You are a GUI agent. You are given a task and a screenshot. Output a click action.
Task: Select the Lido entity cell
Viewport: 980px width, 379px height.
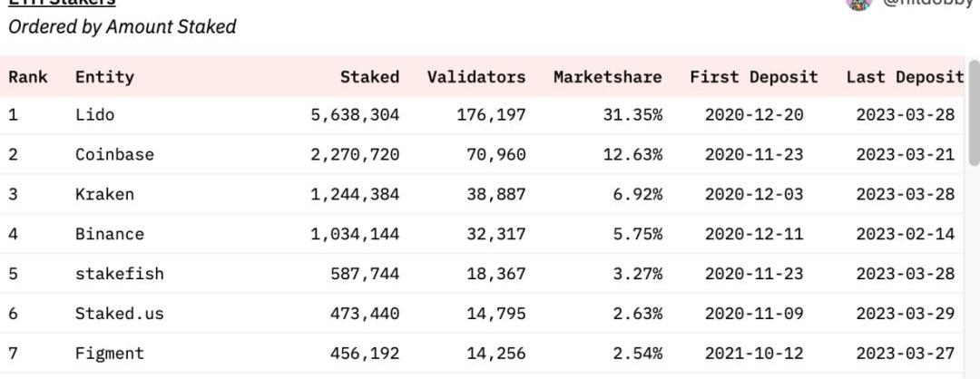coord(94,115)
